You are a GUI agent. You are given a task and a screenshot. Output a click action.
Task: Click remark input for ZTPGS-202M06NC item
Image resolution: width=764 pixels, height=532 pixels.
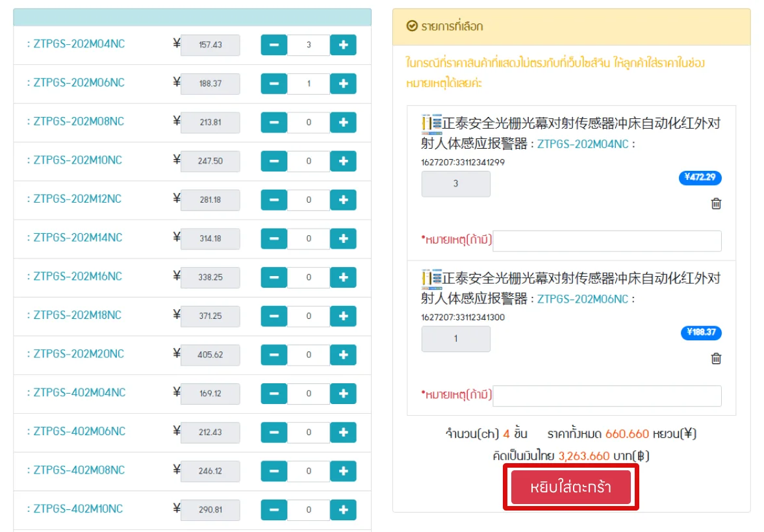[607, 396]
